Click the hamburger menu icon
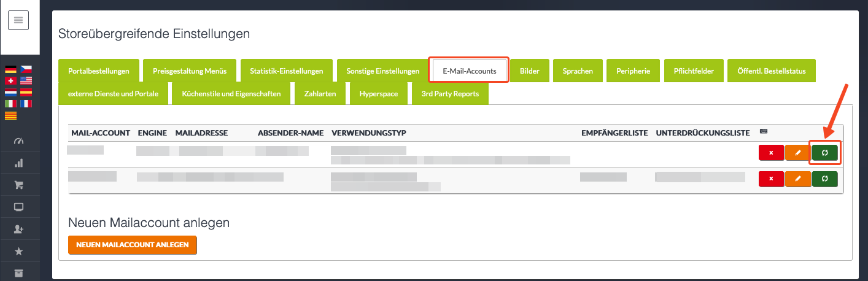 (18, 20)
